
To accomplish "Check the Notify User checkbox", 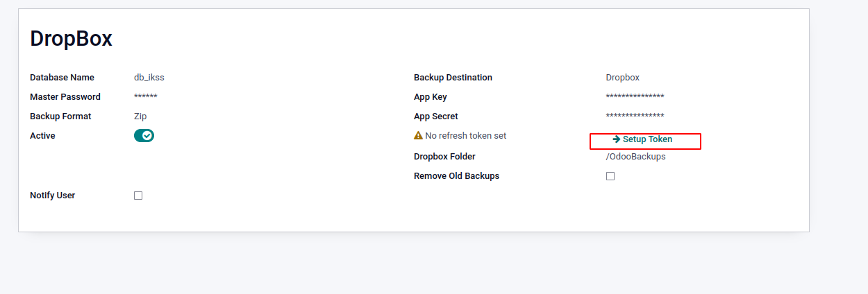I will click(138, 196).
